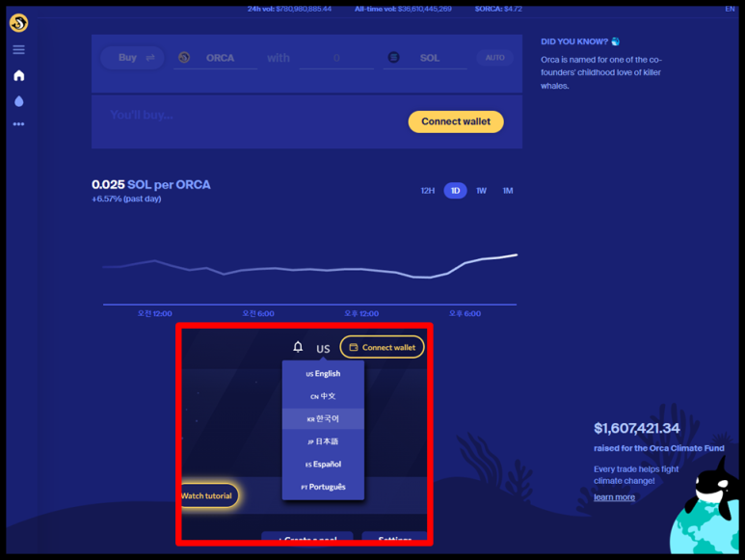Click the globe icon beside DID YOU KNOW?
Viewport: 745px width, 560px height.
click(615, 41)
